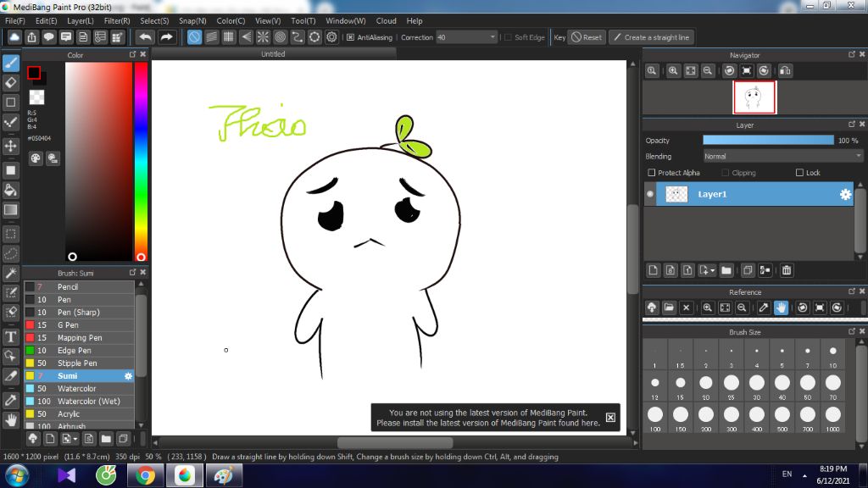
Task: Enable the Clipping checkbox
Action: click(x=726, y=173)
